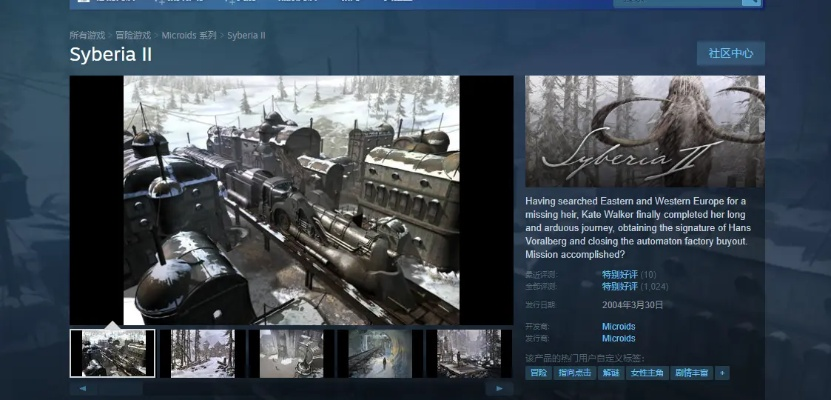Open 所有游戏 breadcrumb link
This screenshot has height=400, width=831.
click(85, 35)
